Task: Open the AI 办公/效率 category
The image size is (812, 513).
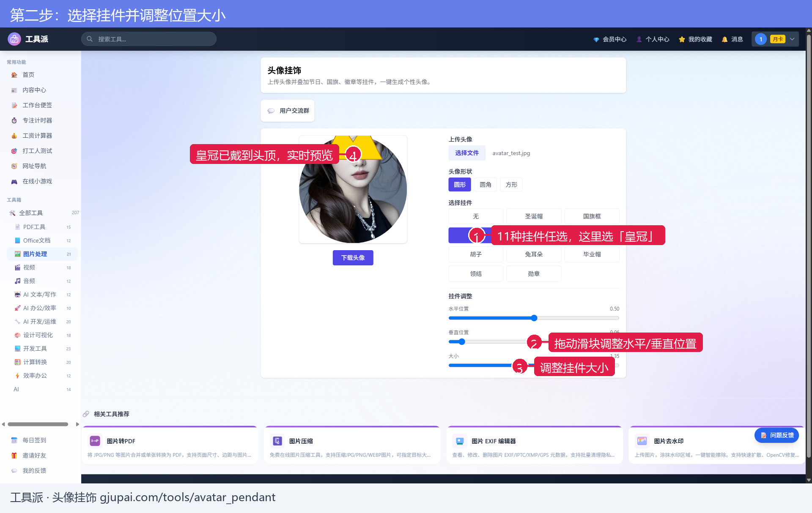Action: [x=42, y=308]
